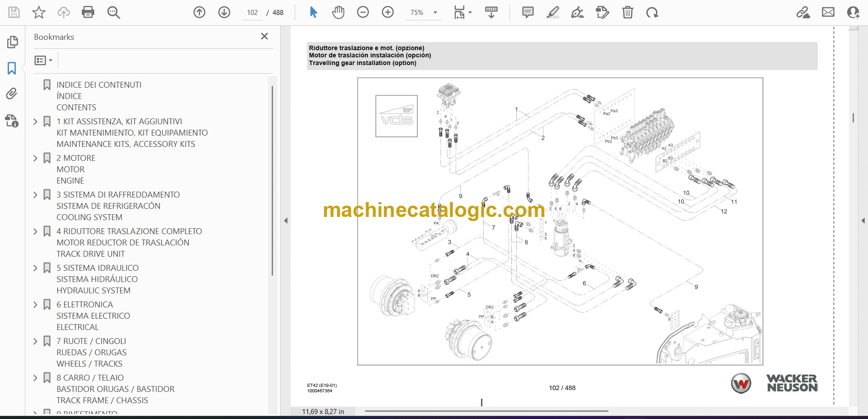Image resolution: width=868 pixels, height=419 pixels.
Task: Expand the 2 MOTORE bookmark
Action: [35, 158]
